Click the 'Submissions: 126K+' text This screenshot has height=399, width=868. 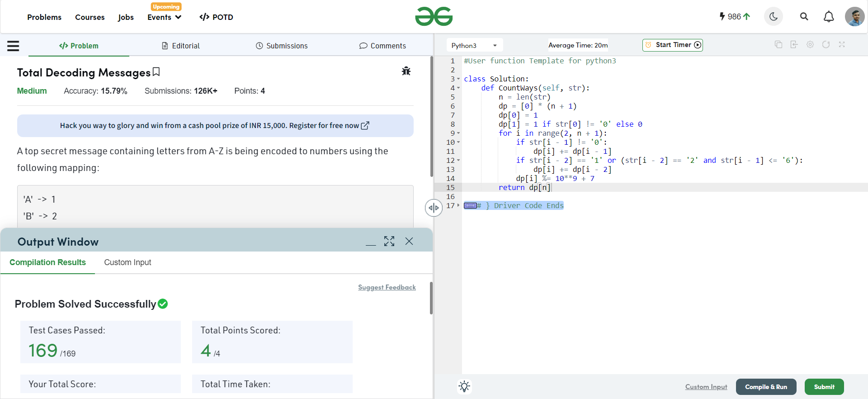pyautogui.click(x=181, y=91)
